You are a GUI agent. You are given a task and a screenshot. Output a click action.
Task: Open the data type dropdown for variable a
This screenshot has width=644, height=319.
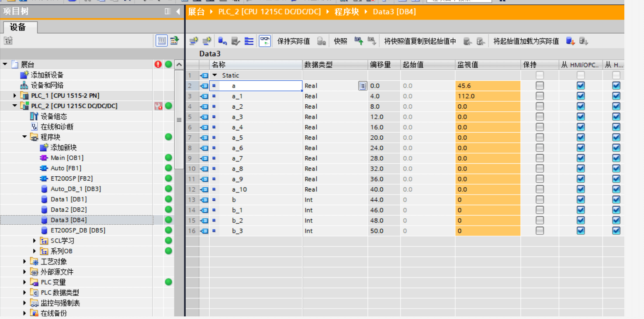[362, 86]
